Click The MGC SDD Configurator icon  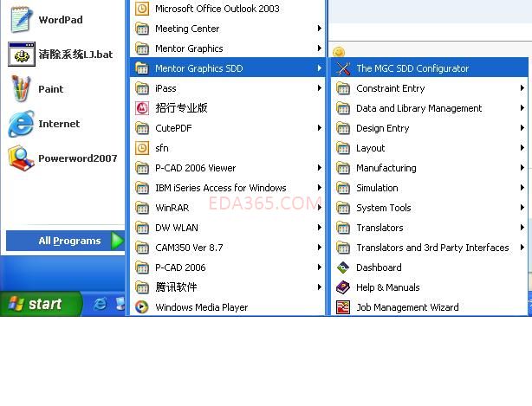click(343, 68)
